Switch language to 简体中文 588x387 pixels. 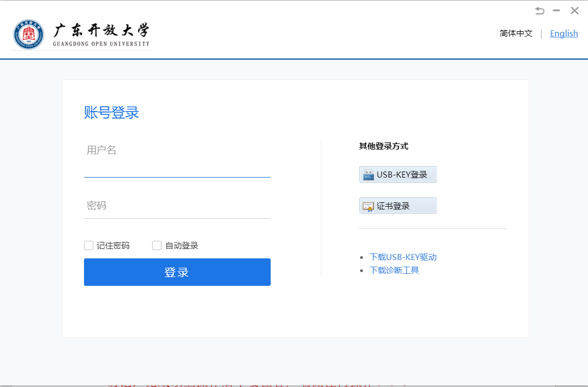(x=516, y=34)
